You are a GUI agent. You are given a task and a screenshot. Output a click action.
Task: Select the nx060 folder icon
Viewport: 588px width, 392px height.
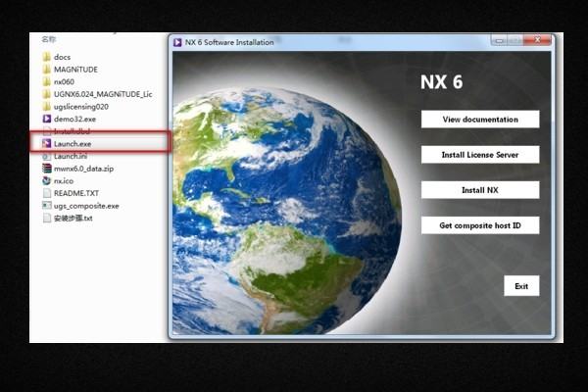click(x=46, y=81)
